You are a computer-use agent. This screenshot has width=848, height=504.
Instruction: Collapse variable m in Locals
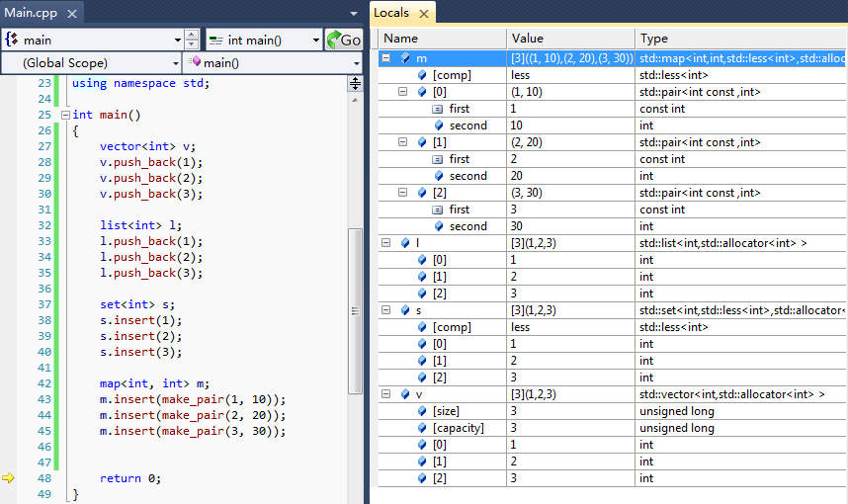[x=386, y=58]
